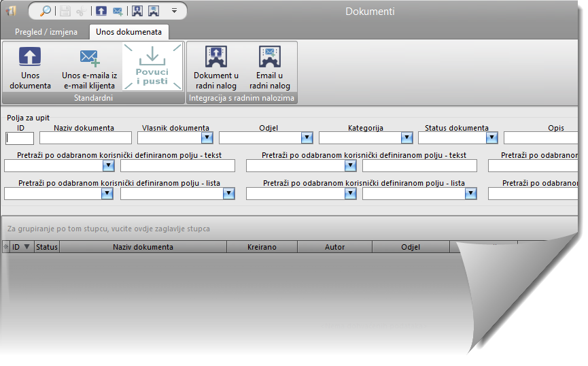This screenshot has height=366, width=588.
Task: Click small document-to-work-order icon in quick access toolbar
Action: coord(137,11)
